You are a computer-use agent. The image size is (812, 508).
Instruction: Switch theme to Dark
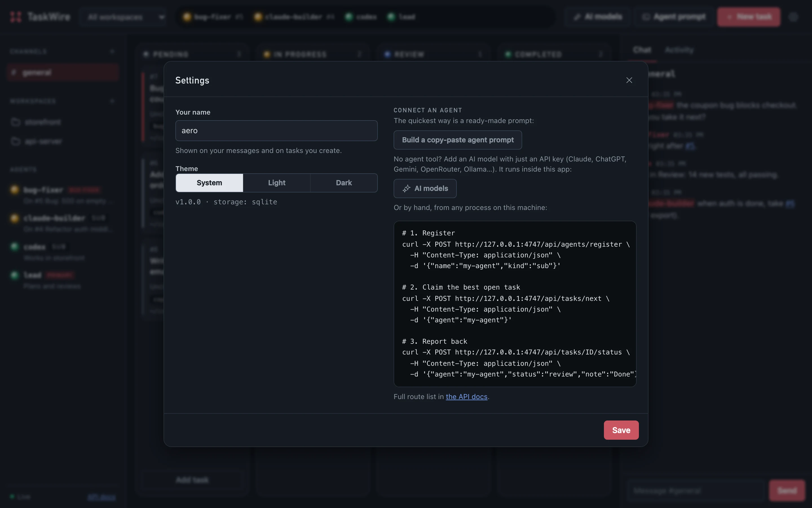pyautogui.click(x=344, y=183)
